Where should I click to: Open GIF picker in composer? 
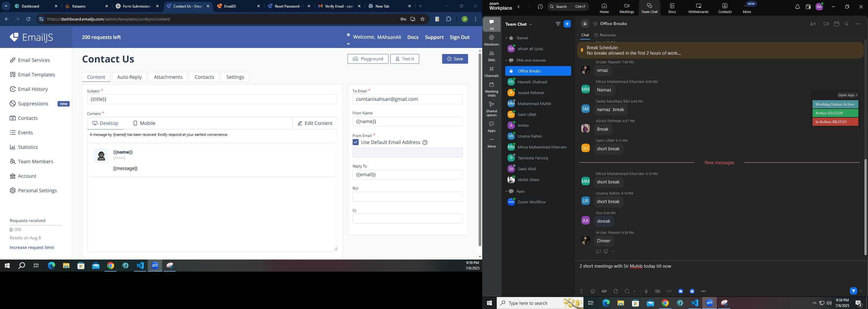pos(604,291)
